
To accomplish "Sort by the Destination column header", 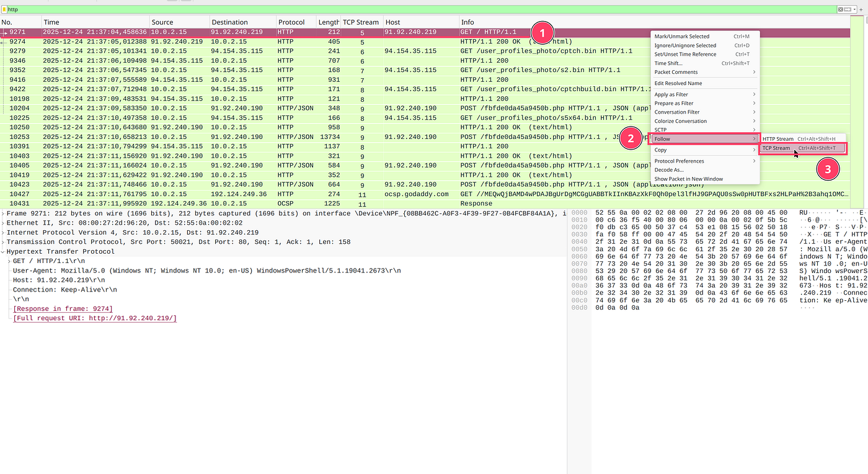I will tap(242, 22).
